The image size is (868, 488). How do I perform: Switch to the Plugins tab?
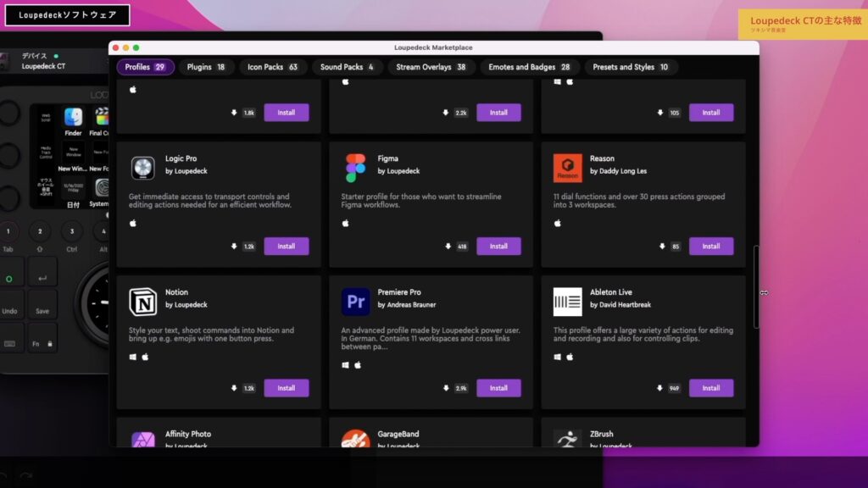[x=206, y=67]
